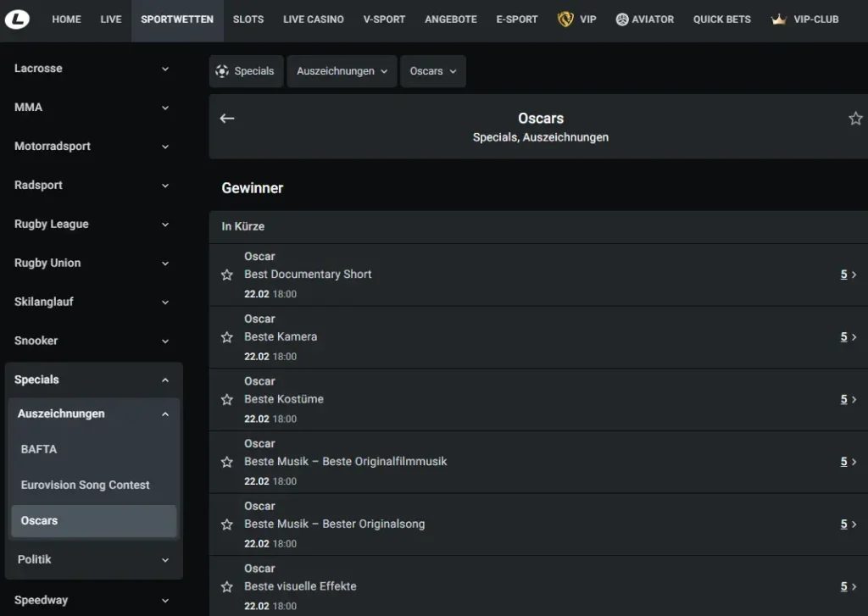Viewport: 868px width, 616px height.
Task: Open Eurovision Song Contest sidebar link
Action: click(85, 485)
